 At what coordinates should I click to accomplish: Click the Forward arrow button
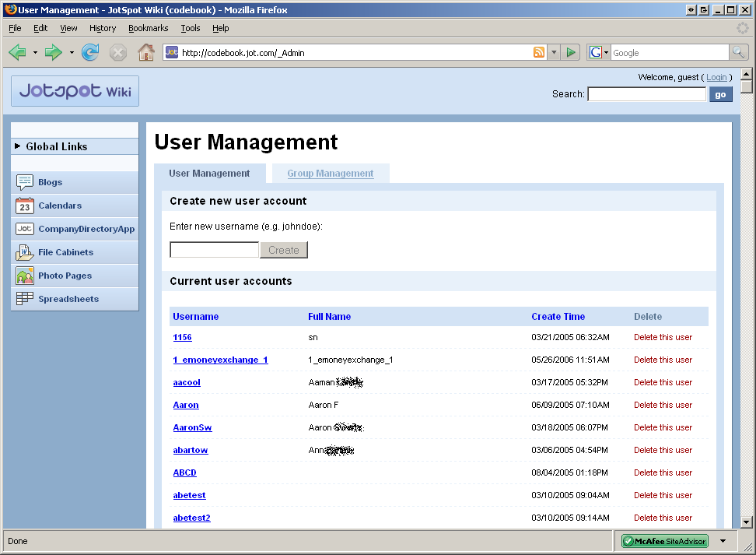pyautogui.click(x=53, y=52)
